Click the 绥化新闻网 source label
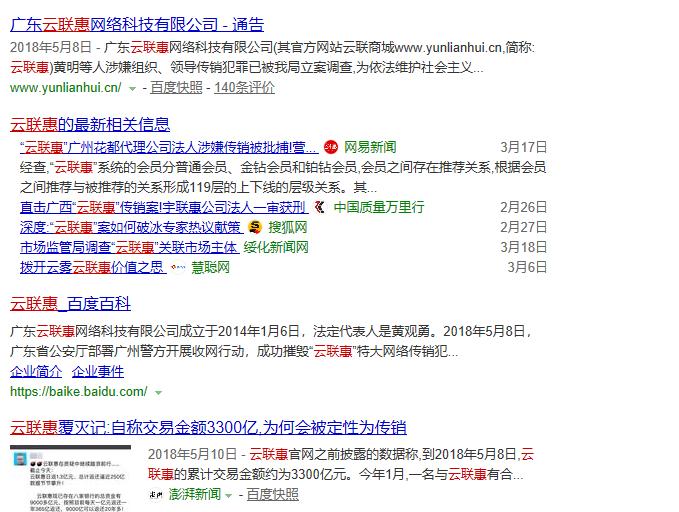The width and height of the screenshot is (679, 512). point(276,248)
